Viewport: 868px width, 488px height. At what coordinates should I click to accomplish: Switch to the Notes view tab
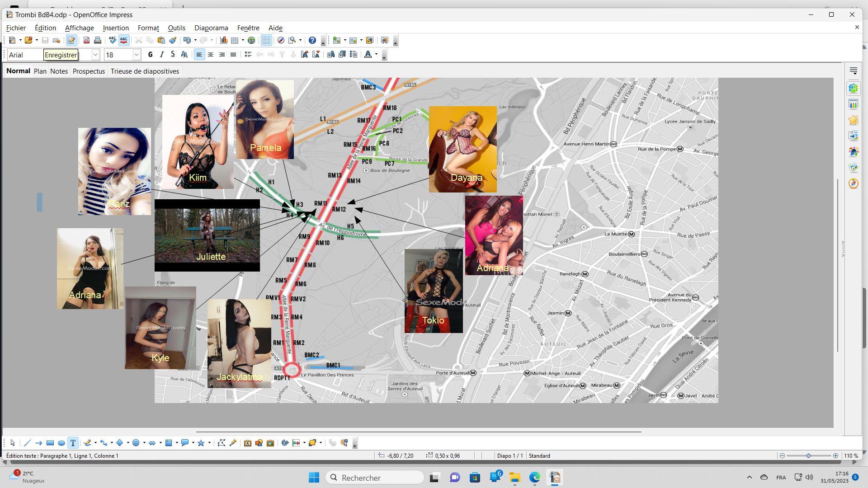(59, 71)
